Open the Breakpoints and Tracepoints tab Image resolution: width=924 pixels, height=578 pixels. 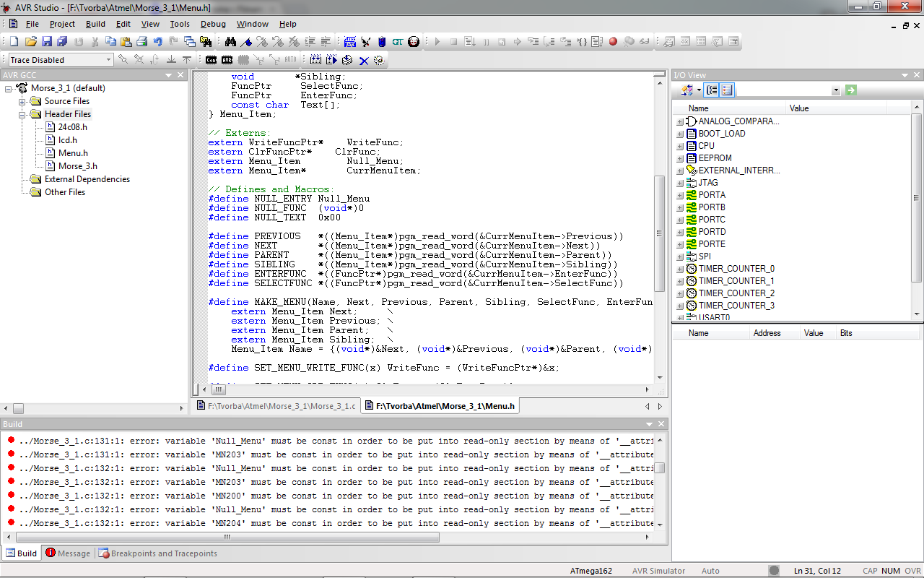click(157, 553)
